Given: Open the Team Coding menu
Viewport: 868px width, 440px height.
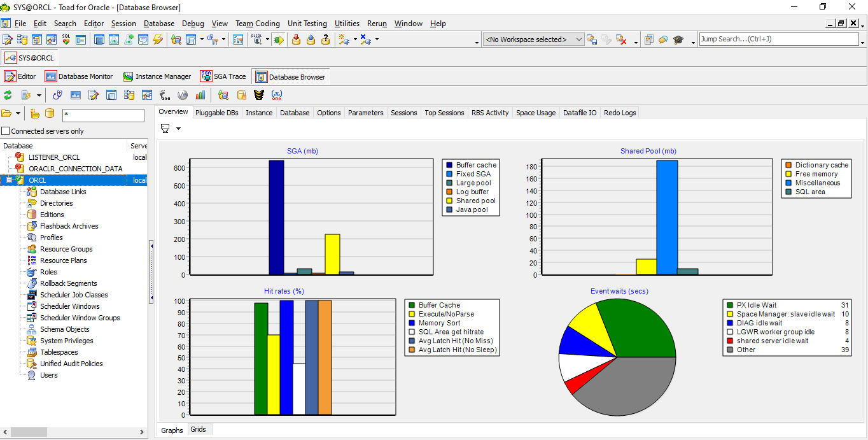Looking at the screenshot, I should point(258,24).
